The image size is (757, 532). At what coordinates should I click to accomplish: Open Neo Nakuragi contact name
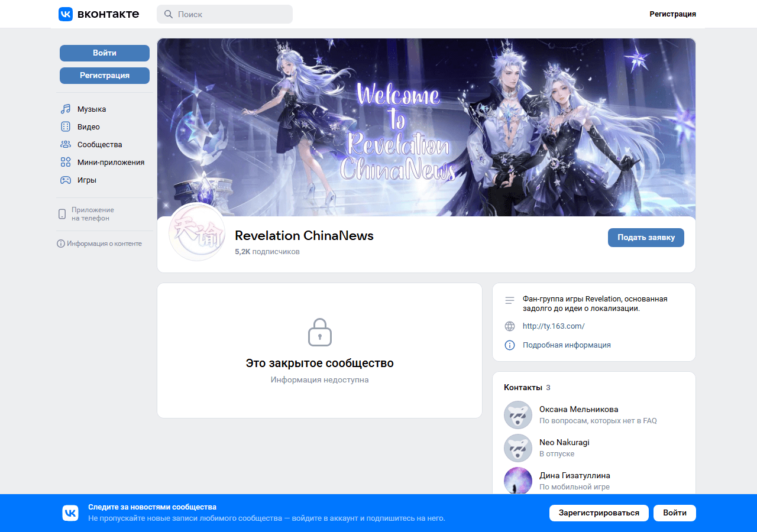564,442
